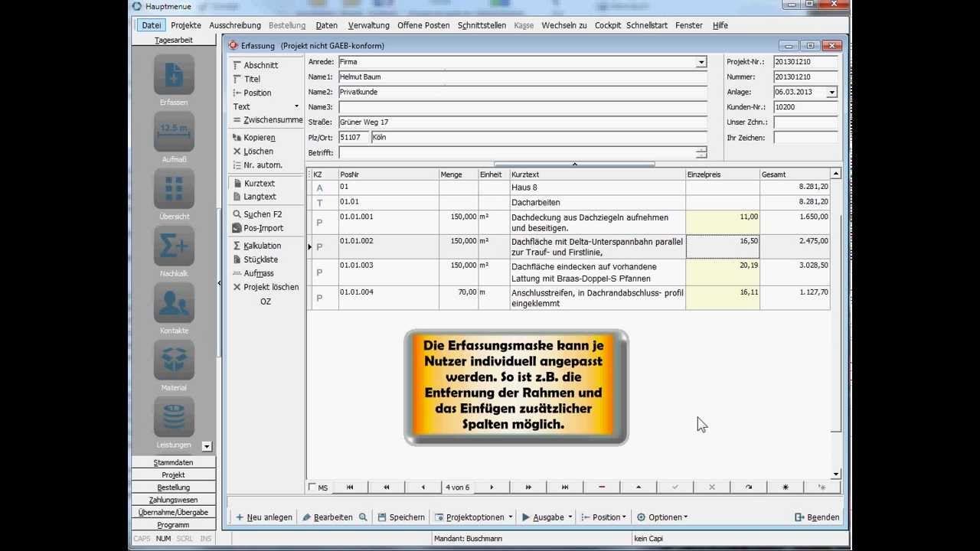Open the Verwaltung menu
Image resolution: width=980 pixels, height=551 pixels.
369,25
